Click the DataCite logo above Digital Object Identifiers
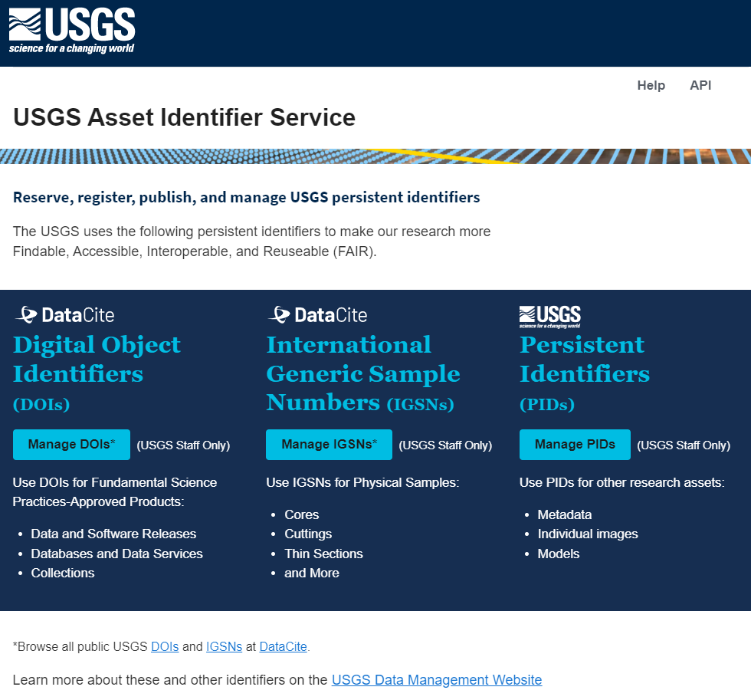The height and width of the screenshot is (700, 751). point(64,314)
